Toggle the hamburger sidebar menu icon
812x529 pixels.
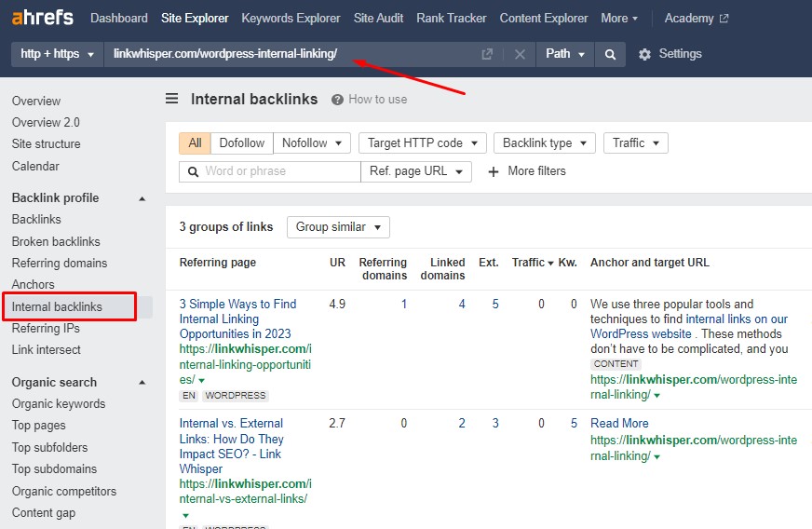[x=171, y=99]
